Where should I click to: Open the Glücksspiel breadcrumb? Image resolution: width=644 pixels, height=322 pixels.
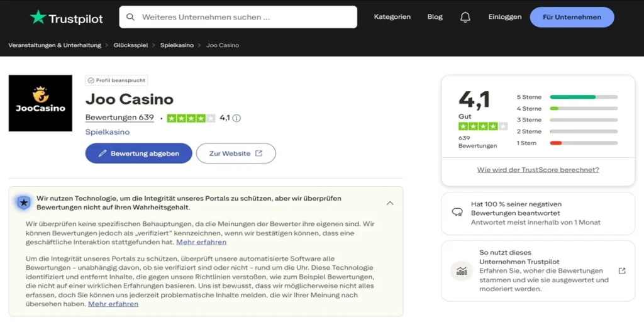131,45
